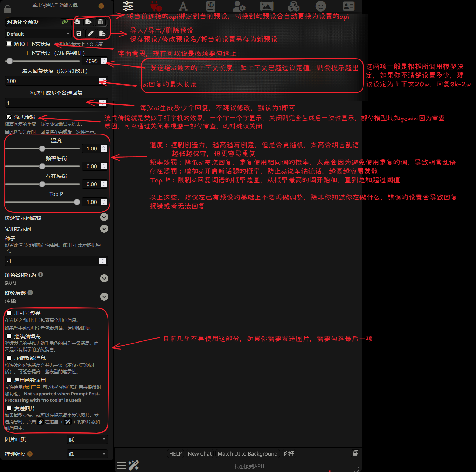Open the 图片画质 dropdown
Image resolution: width=476 pixels, height=472 pixels.
tap(87, 439)
